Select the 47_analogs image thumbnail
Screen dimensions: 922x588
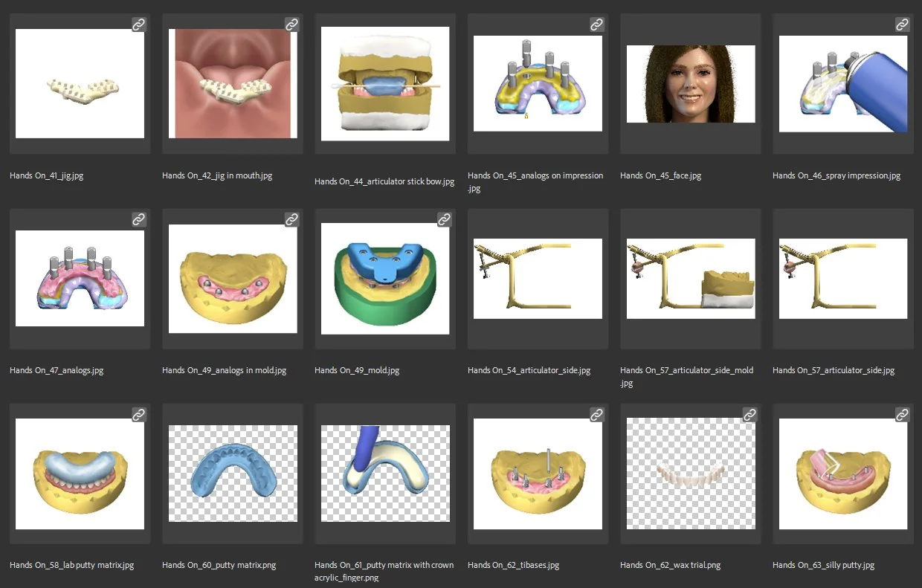[x=80, y=278]
